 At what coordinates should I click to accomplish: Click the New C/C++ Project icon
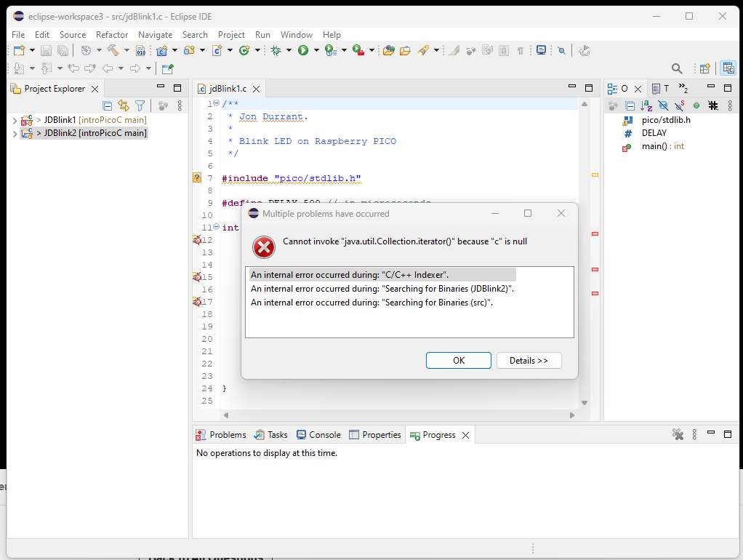pyautogui.click(x=161, y=50)
